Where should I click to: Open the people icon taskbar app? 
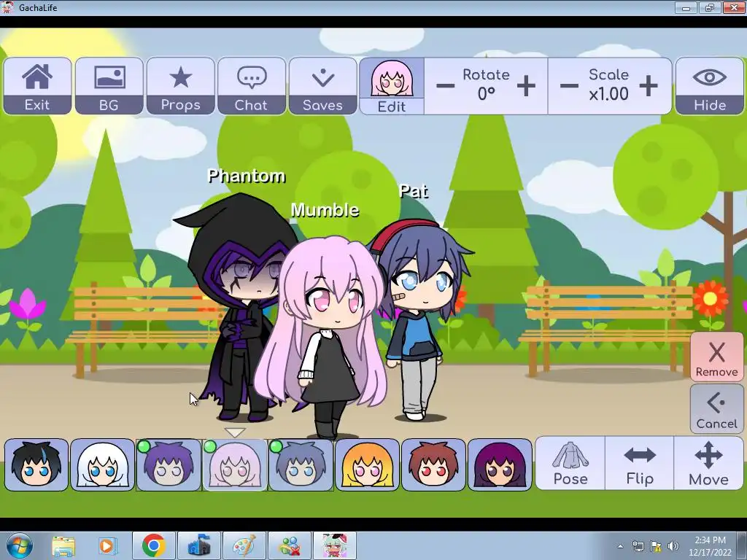point(289,545)
